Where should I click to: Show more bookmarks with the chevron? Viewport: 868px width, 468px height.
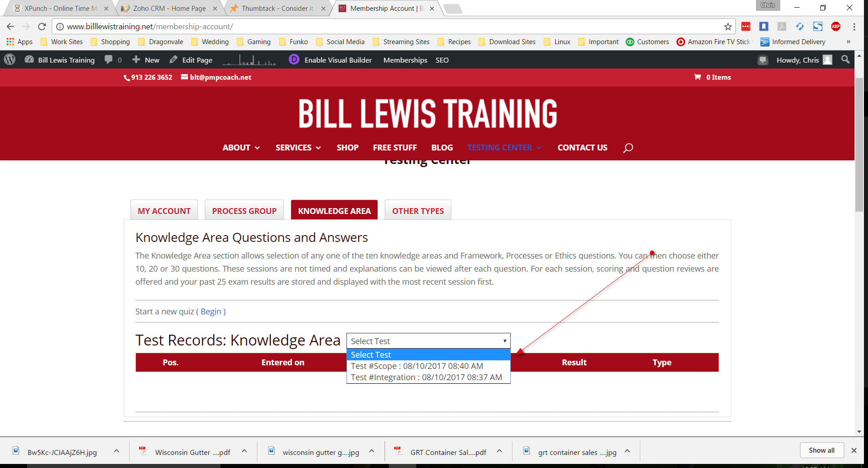[848, 42]
